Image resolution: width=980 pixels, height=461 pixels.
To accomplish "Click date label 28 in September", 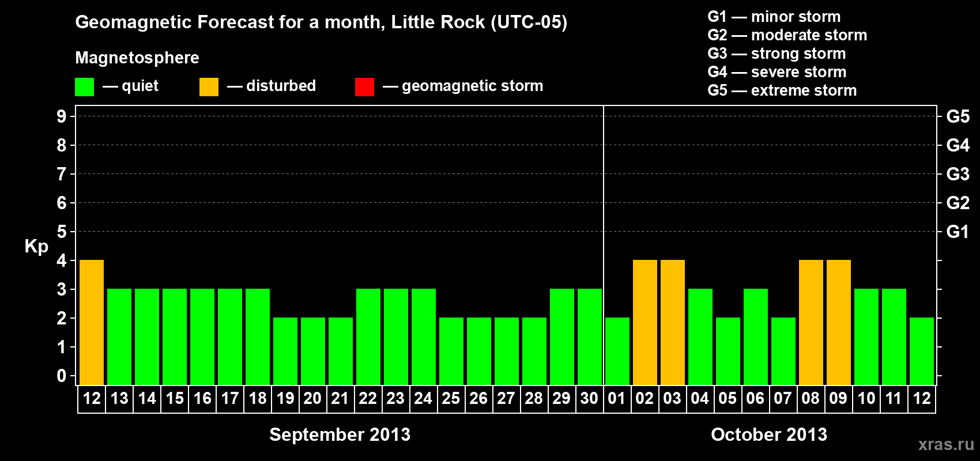I will 534,398.
